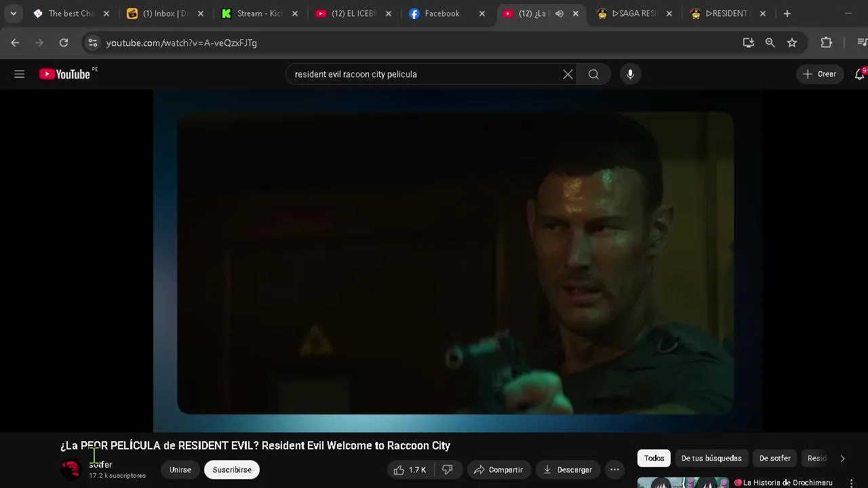Close the RESIDENT tab
This screenshot has height=488, width=868.
pos(763,14)
